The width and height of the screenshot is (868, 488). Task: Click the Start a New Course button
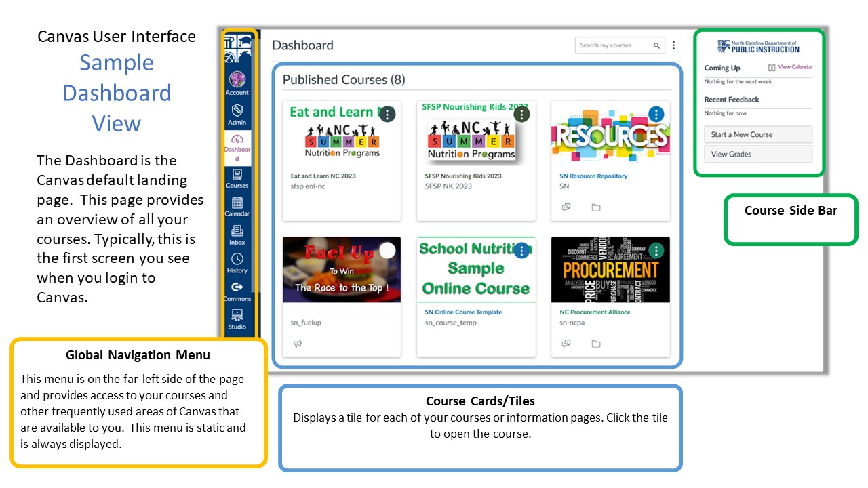[757, 134]
